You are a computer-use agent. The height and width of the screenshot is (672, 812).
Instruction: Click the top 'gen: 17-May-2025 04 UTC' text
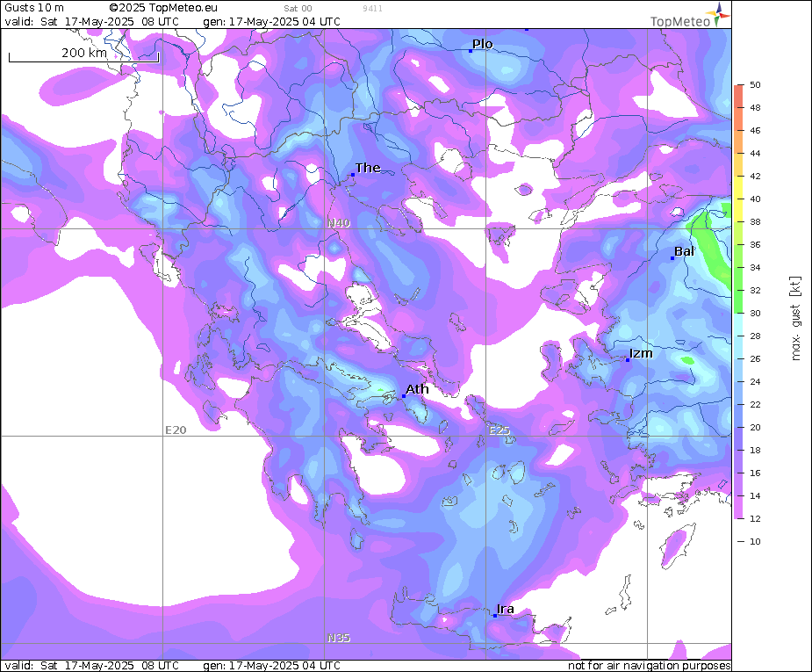point(271,22)
